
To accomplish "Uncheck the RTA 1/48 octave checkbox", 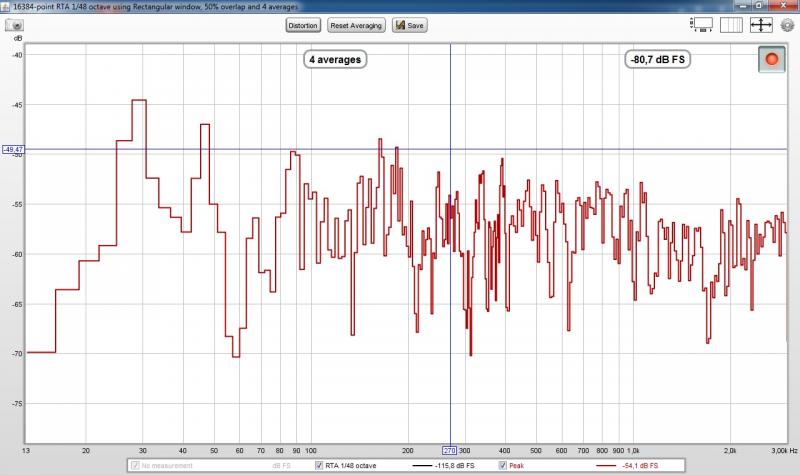I will [319, 465].
